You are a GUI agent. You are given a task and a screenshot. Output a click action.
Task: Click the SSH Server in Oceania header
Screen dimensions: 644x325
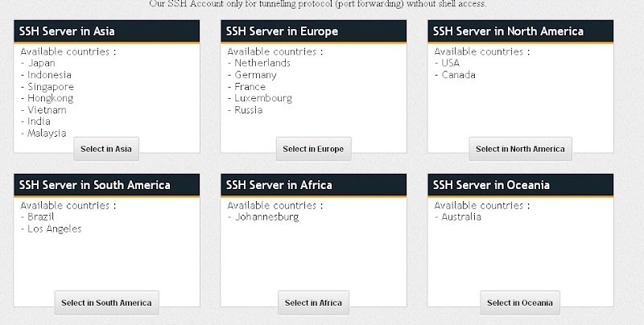[520, 185]
